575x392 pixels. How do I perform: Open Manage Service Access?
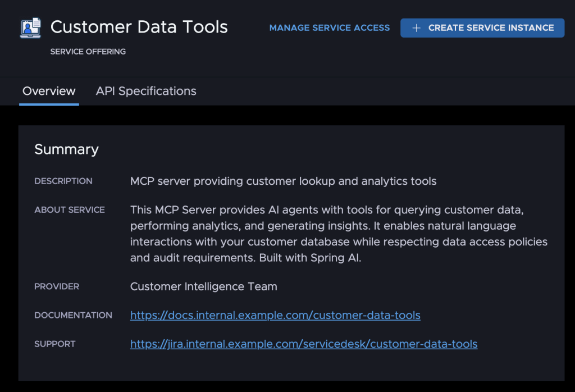[329, 28]
